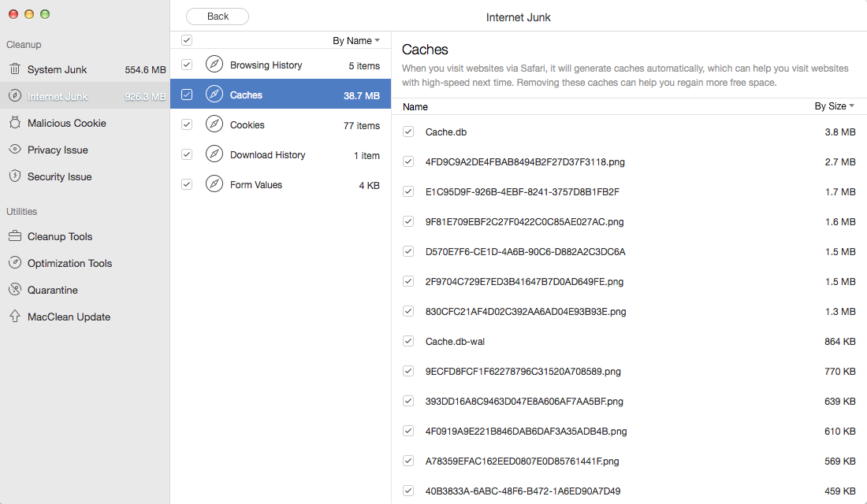Uncheck checkbox for E1C95D9F-926B-4EBF-8241-3757D8B1FB2F
This screenshot has height=504, width=867.
pyautogui.click(x=408, y=191)
